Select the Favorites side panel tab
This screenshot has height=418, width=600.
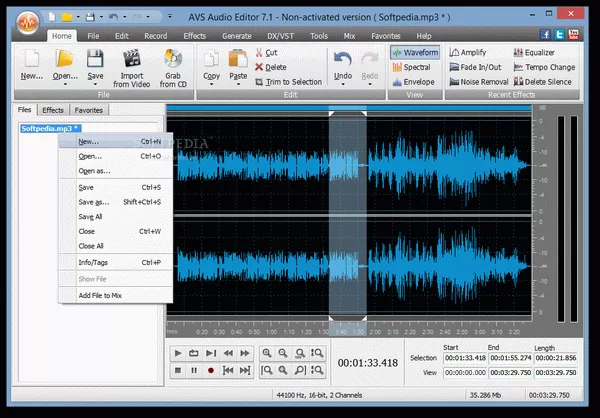coord(88,110)
